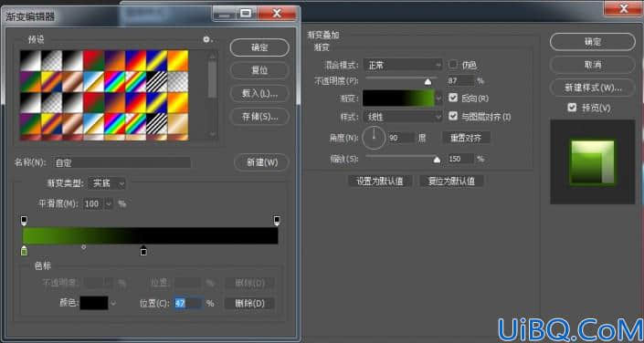
Task: Expand the gradient picker arrow beside 渐变 swatch
Action: tap(438, 99)
